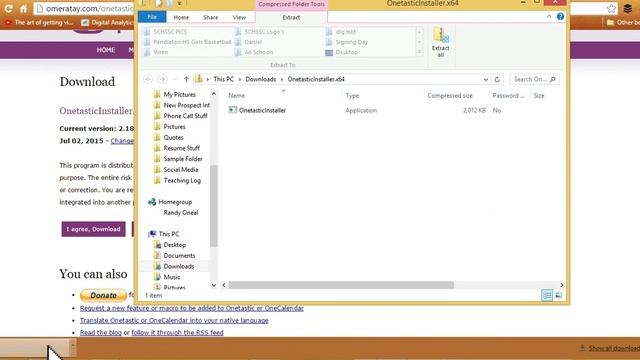This screenshot has width=640, height=360.
Task: Go back with the Explorer back arrow
Action: [x=148, y=79]
